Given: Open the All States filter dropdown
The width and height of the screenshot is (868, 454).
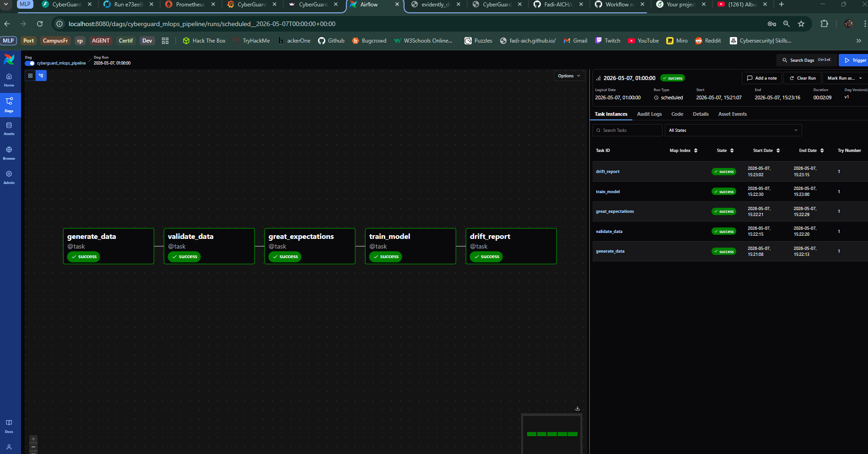Looking at the screenshot, I should coord(733,130).
